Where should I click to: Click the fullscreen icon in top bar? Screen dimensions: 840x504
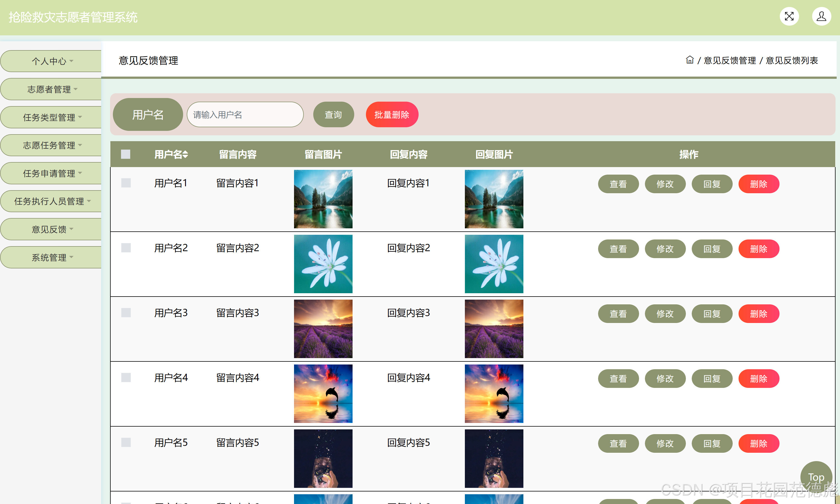(x=789, y=16)
